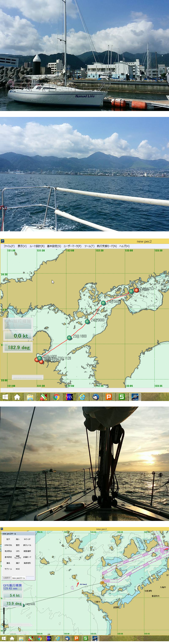169x644 pixels.
Task: Open the サブツール sub-tools
Action: [x=8, y=569]
